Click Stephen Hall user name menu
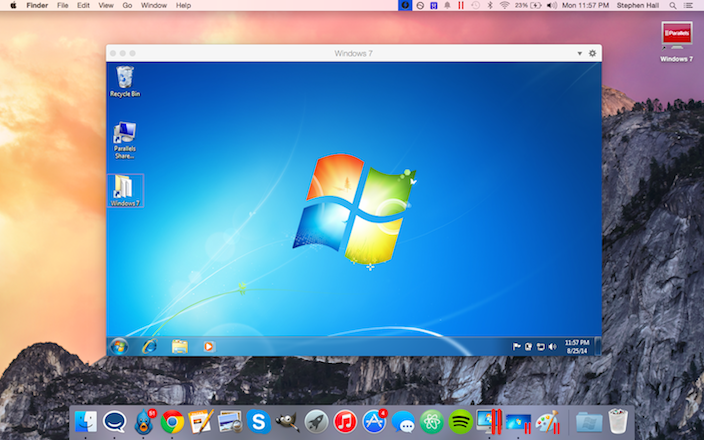 click(x=636, y=5)
